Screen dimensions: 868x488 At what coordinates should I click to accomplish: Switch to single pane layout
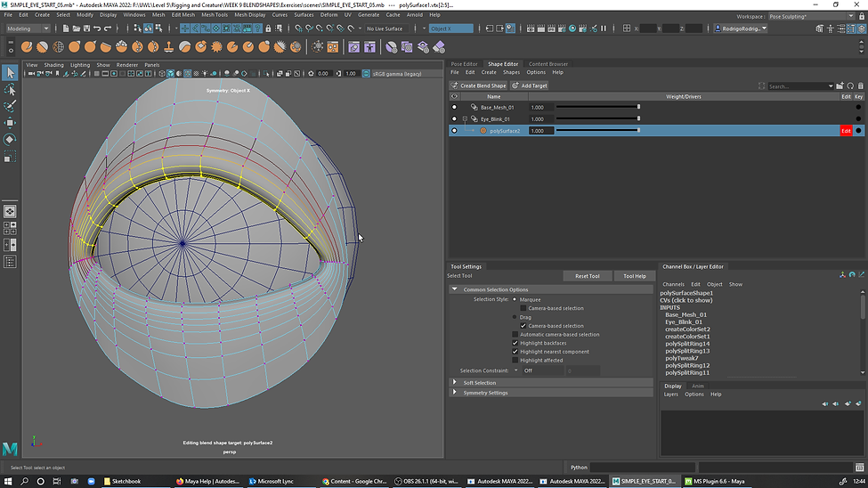pos(10,212)
